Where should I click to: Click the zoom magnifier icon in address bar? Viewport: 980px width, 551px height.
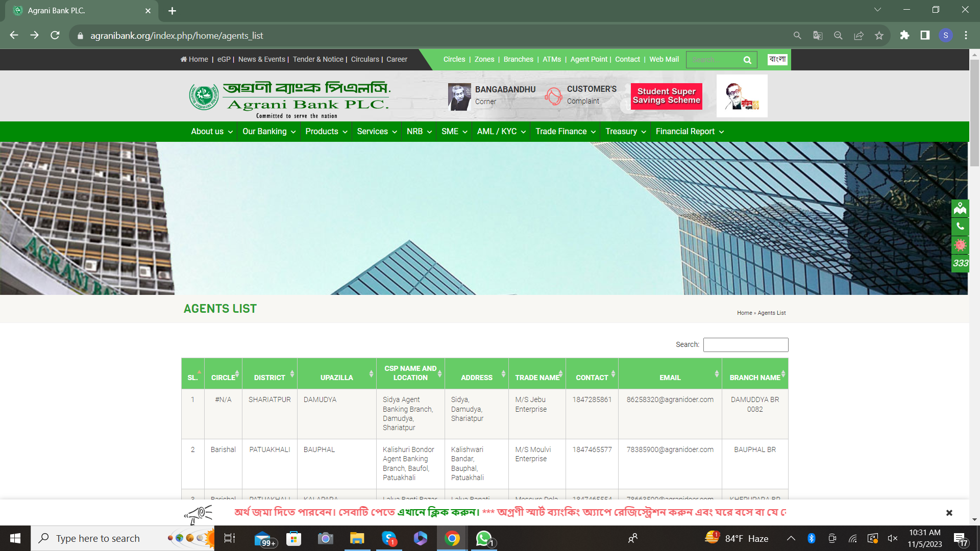(x=838, y=35)
